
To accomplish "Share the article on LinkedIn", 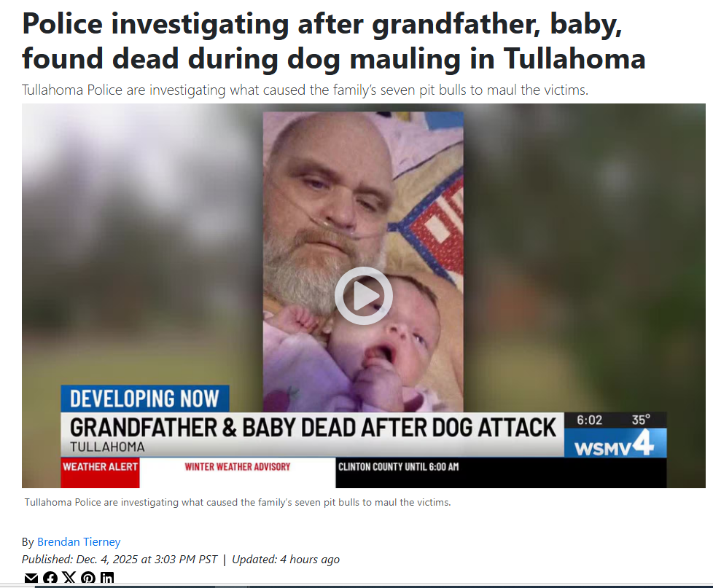I will (x=107, y=578).
